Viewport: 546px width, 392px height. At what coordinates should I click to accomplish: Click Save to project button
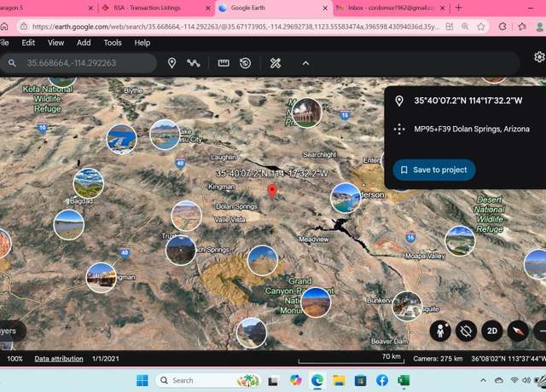tap(434, 170)
